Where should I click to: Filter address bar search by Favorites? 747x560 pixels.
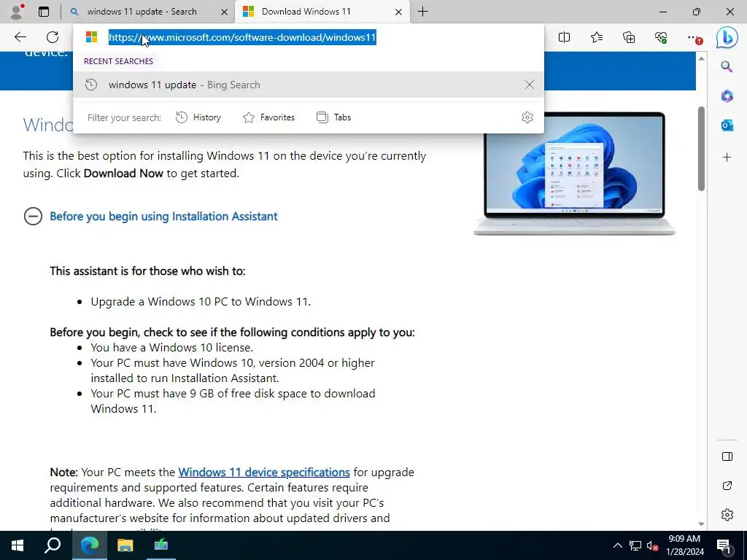[x=268, y=117]
